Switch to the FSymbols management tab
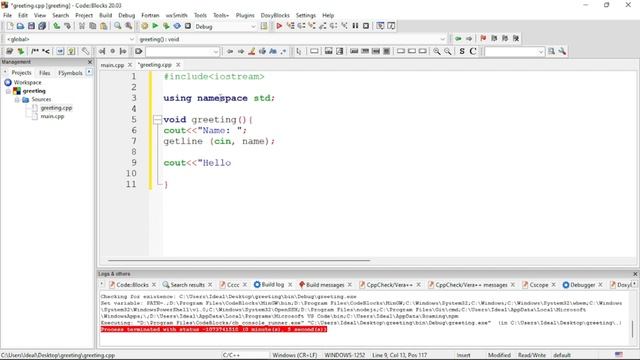640x360 pixels. coord(70,73)
